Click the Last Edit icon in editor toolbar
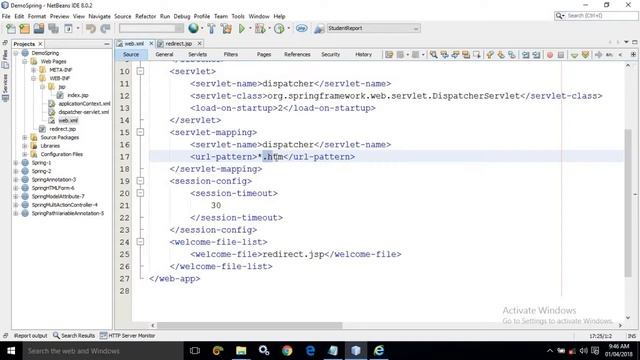This screenshot has height=360, width=640. click(x=389, y=55)
